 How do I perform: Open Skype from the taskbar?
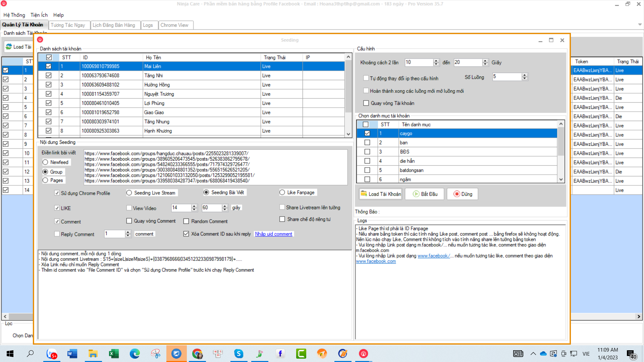[238, 354]
